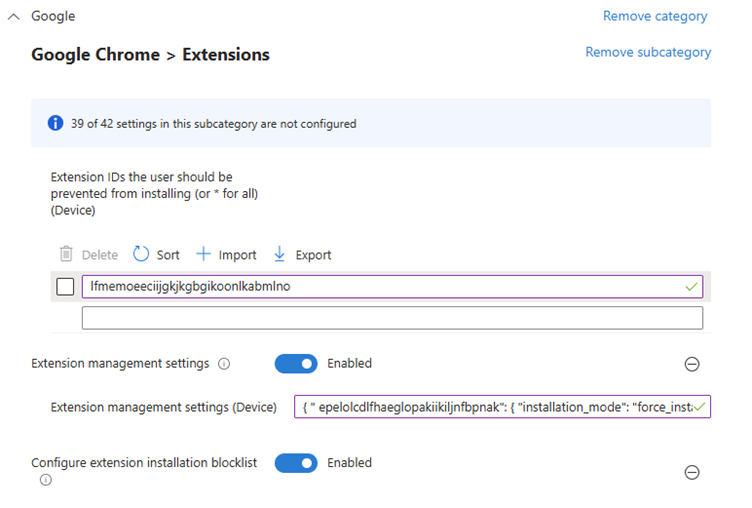Click the Enabled label beside Extension management settings

click(x=350, y=364)
